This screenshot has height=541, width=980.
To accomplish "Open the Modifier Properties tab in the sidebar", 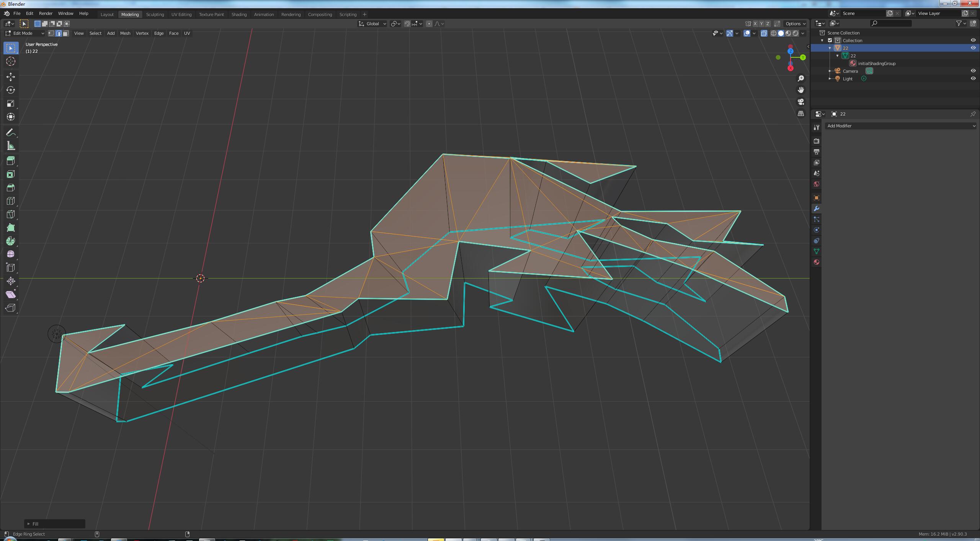I will [817, 209].
